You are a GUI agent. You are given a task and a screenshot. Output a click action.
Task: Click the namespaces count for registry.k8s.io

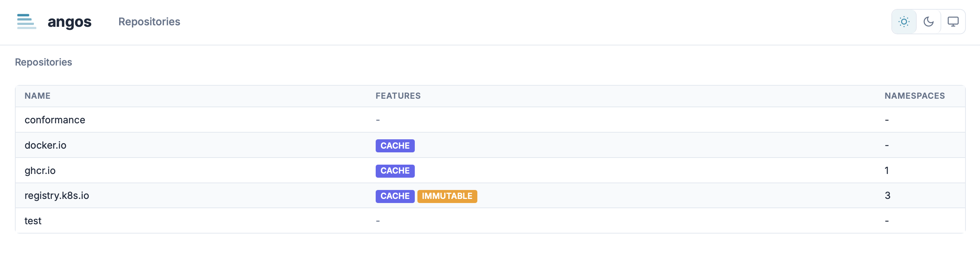[888, 195]
